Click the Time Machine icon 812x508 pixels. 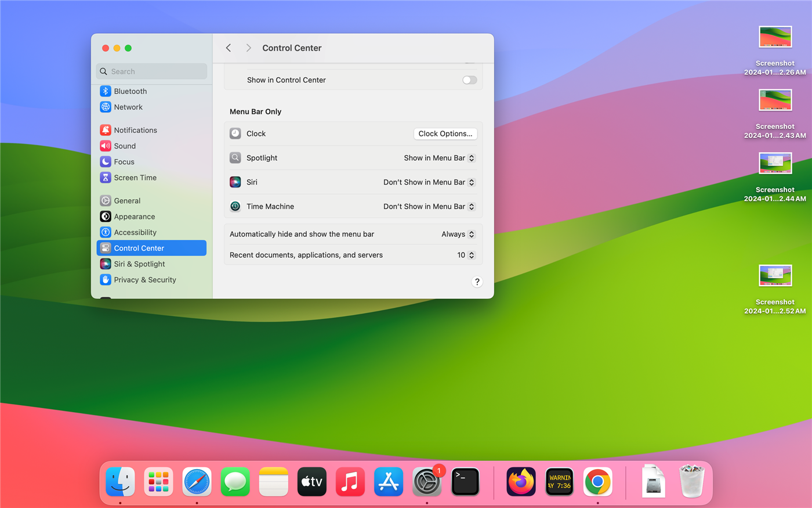click(x=235, y=207)
